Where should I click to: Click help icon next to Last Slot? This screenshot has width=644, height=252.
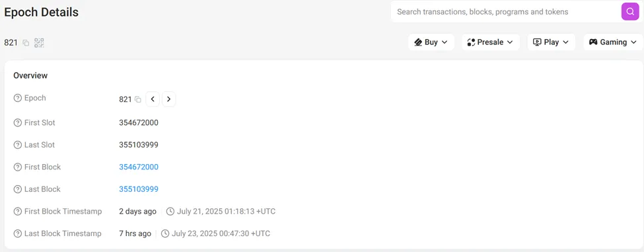click(x=18, y=145)
